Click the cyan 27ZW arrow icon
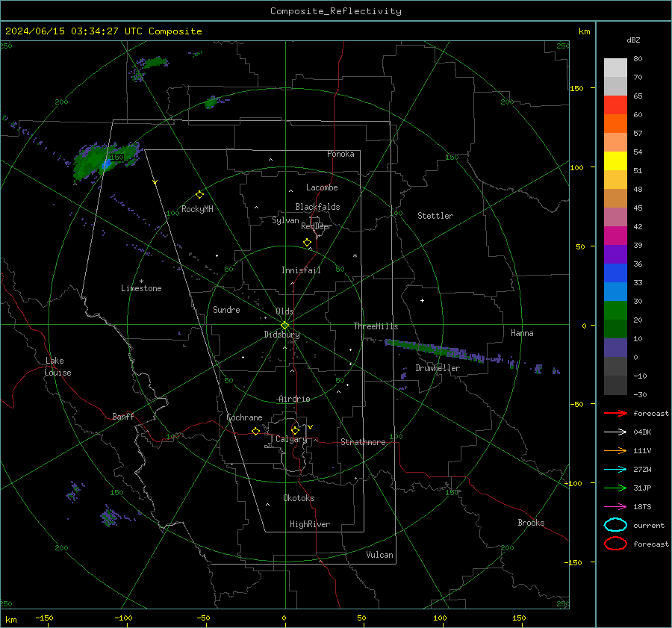 615,470
